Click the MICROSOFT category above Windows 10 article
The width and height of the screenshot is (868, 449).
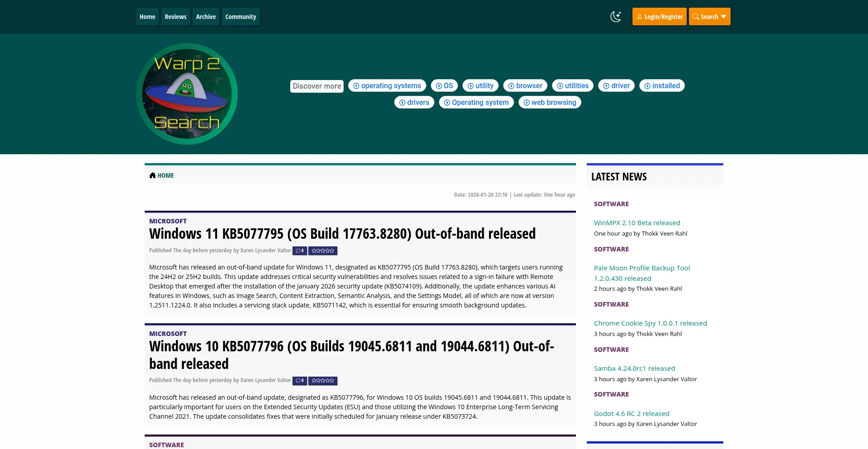point(168,334)
